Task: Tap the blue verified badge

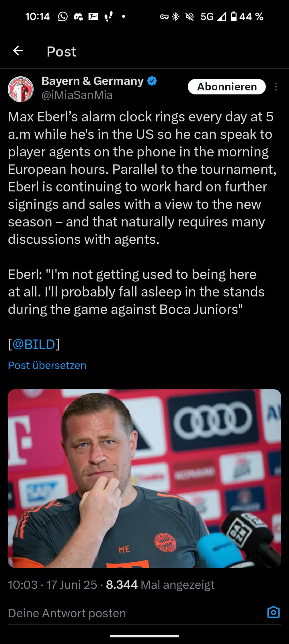Action: pyautogui.click(x=152, y=81)
